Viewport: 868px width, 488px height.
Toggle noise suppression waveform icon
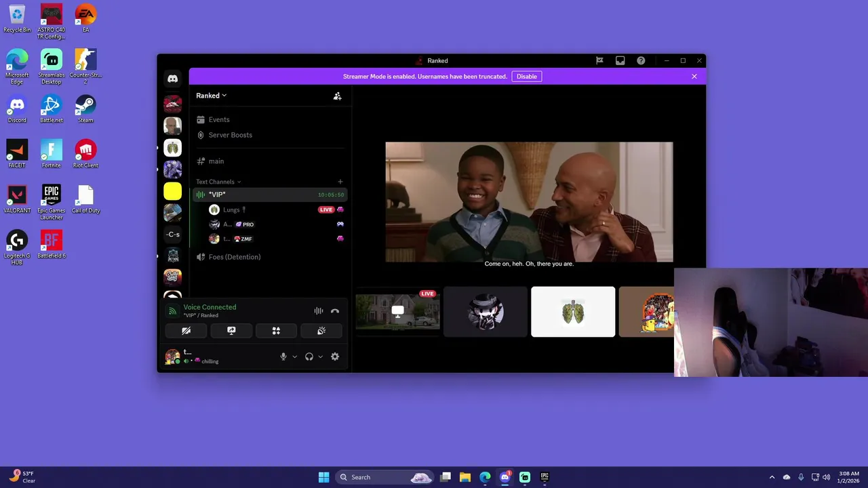319,311
